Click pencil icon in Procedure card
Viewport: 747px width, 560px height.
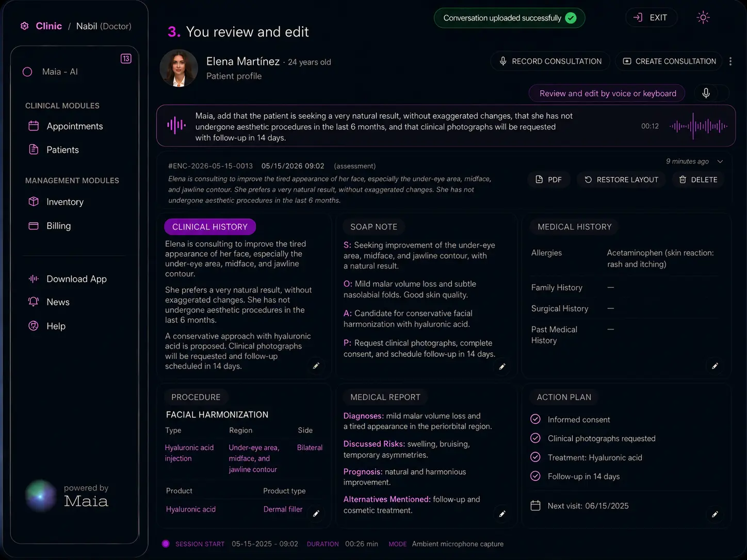coord(316,514)
